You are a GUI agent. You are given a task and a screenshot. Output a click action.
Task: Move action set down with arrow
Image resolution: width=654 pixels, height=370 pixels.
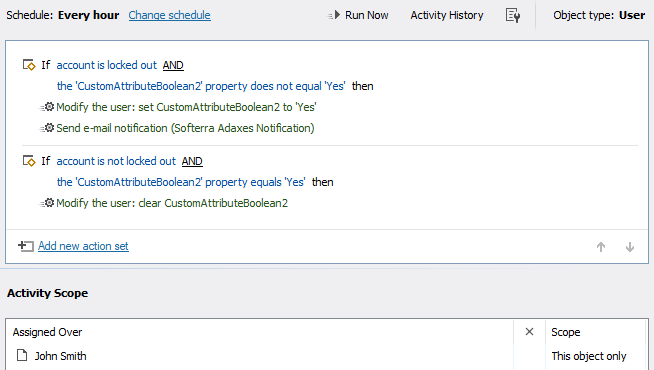pos(630,247)
